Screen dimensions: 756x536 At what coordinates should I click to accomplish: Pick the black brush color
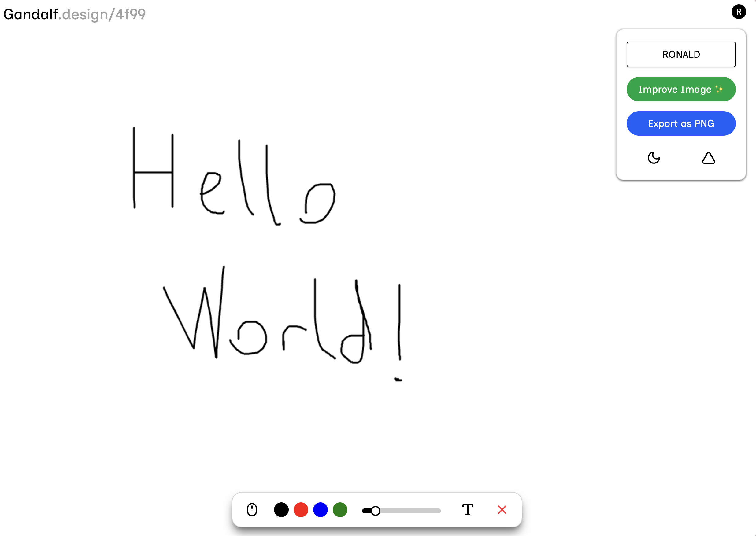281,510
